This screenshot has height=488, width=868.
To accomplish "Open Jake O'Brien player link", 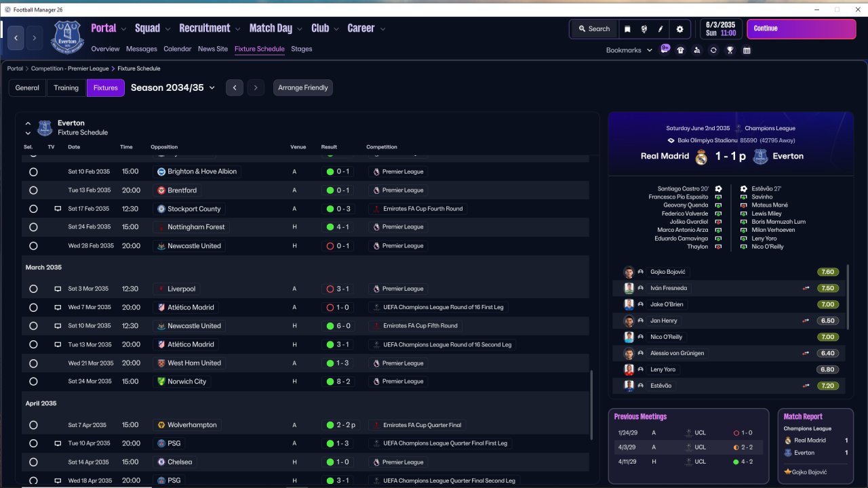I will click(x=667, y=304).
